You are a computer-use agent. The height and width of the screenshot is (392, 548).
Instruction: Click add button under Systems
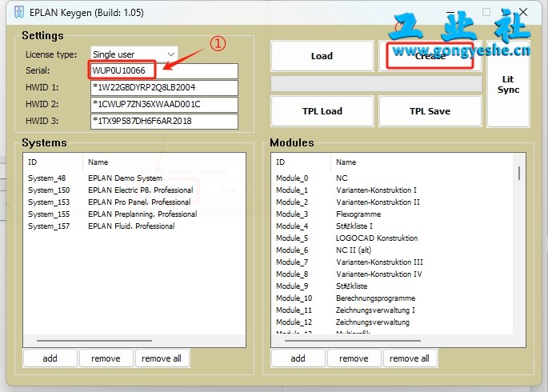pos(50,358)
